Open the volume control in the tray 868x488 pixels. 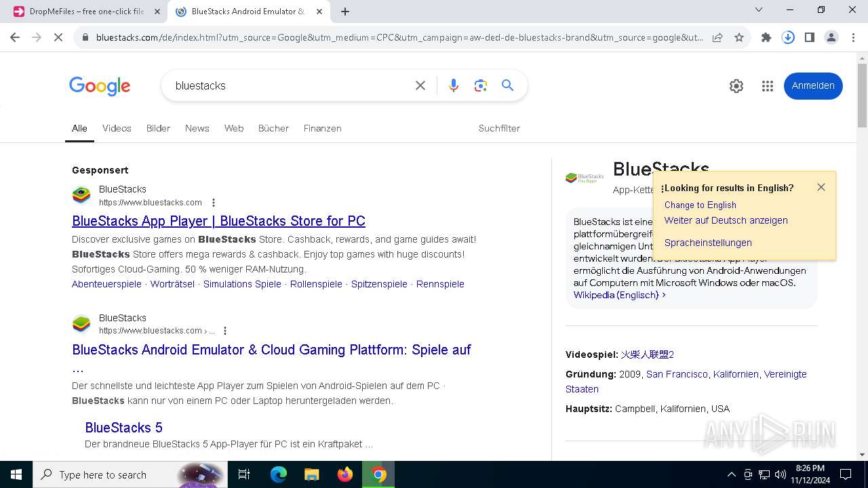point(780,474)
